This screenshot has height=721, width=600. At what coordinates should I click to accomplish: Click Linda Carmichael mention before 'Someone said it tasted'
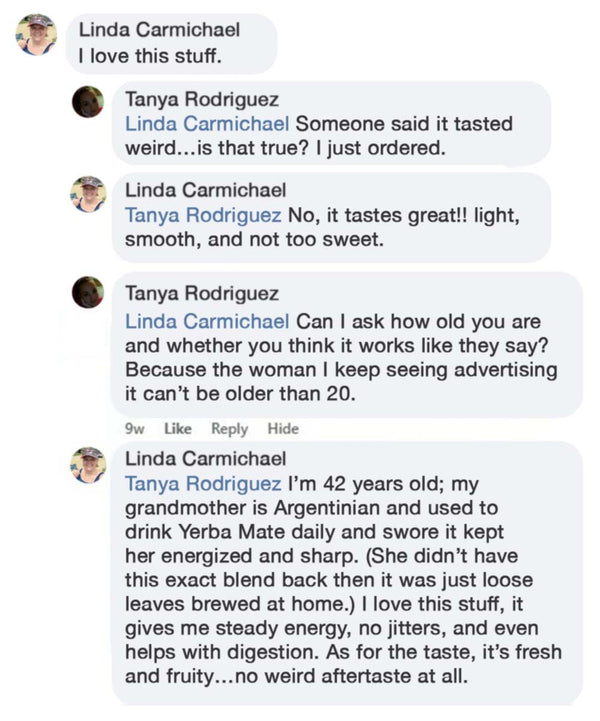pos(206,124)
